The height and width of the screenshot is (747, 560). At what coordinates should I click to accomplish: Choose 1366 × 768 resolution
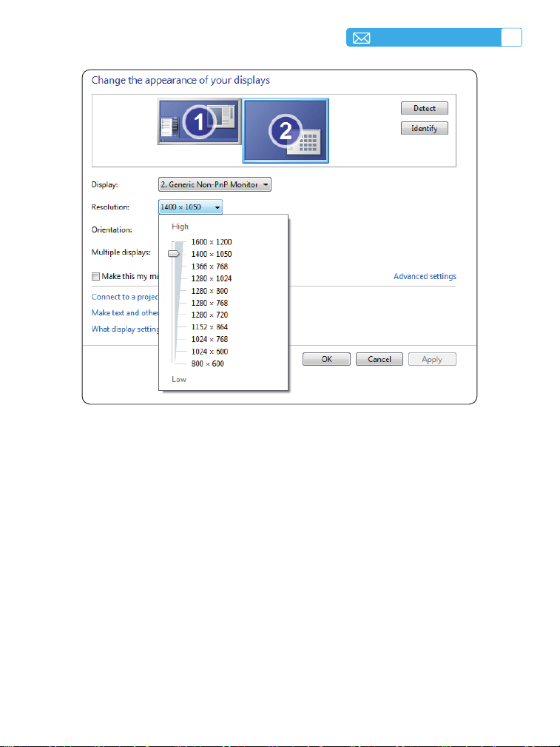click(x=209, y=267)
